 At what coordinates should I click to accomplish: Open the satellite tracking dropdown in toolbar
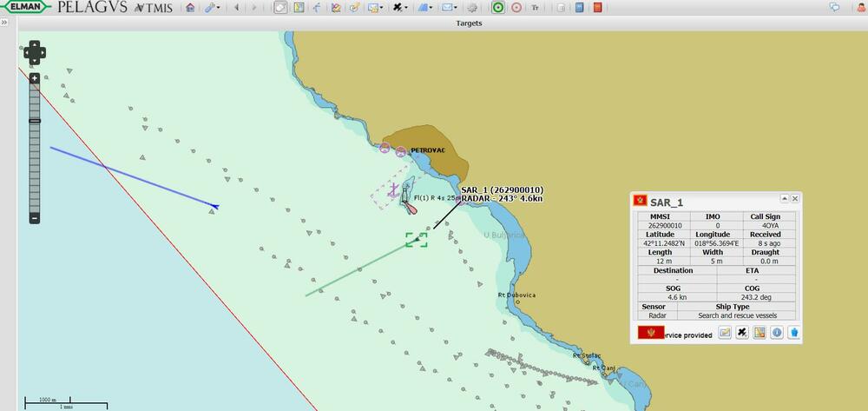click(x=399, y=8)
